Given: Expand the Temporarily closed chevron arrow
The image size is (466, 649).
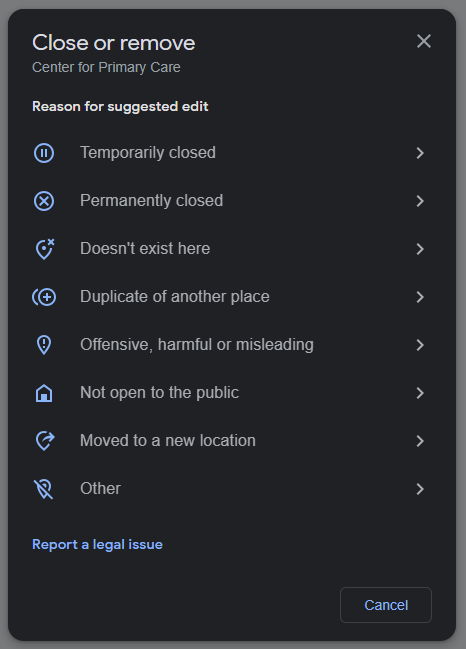Looking at the screenshot, I should 420,153.
